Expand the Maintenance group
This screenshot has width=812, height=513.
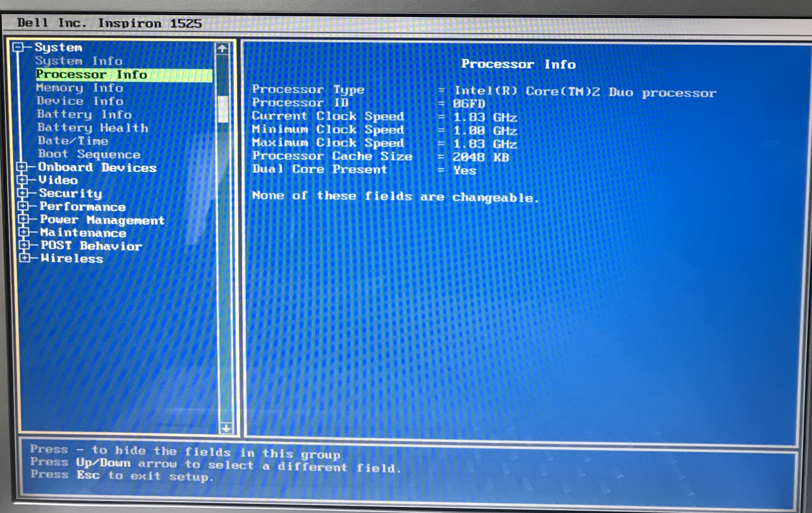24,232
